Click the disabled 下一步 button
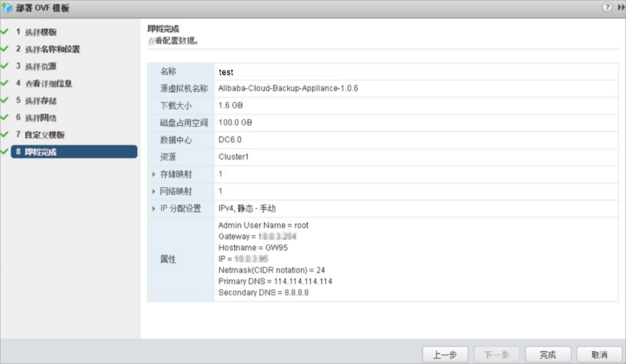 point(497,355)
